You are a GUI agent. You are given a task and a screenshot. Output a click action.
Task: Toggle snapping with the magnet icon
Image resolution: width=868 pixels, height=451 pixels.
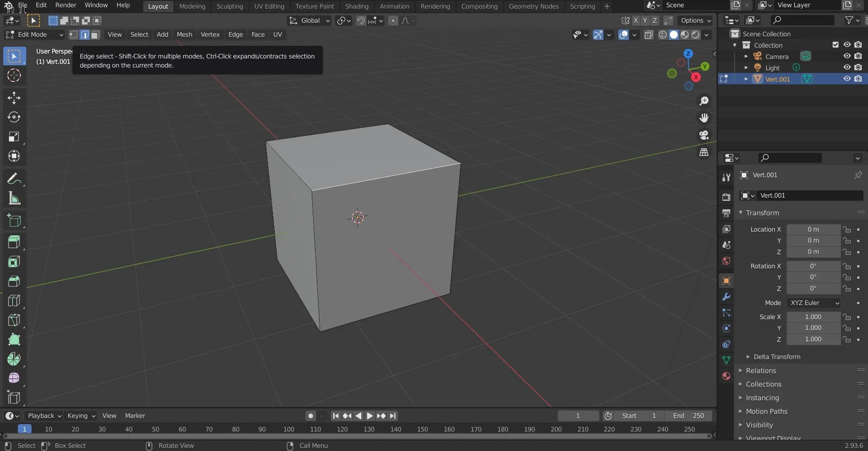click(x=361, y=21)
